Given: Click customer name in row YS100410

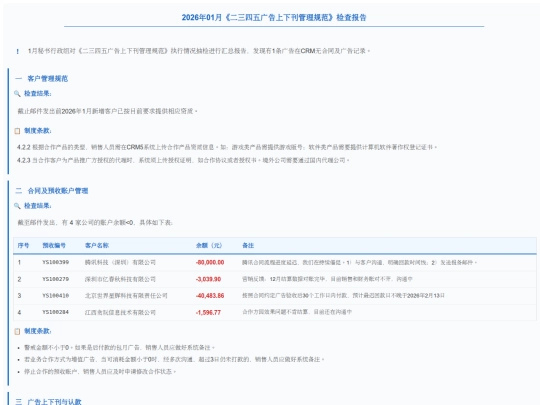Looking at the screenshot, I should [126, 295].
